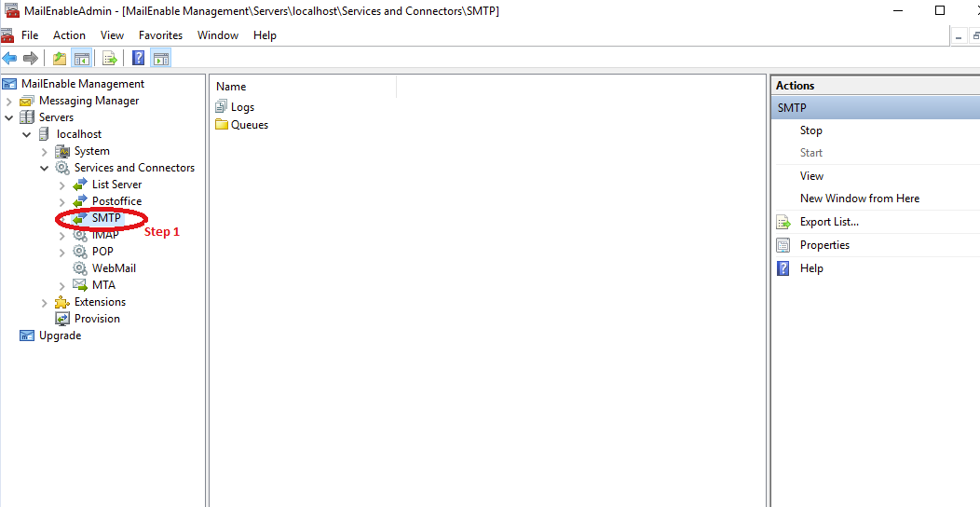Screen dimensions: 980x507
Task: Open the View menu
Action: 113,35
